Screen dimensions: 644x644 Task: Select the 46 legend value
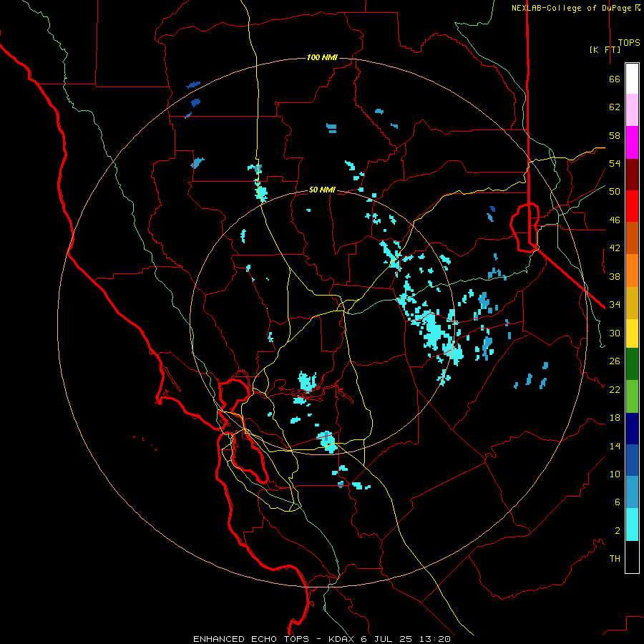615,220
